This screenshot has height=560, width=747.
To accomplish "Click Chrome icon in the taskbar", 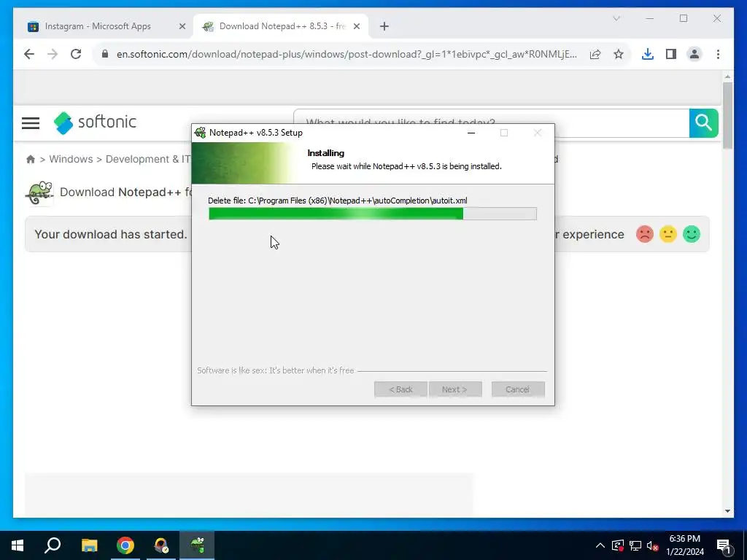I will pos(125,545).
